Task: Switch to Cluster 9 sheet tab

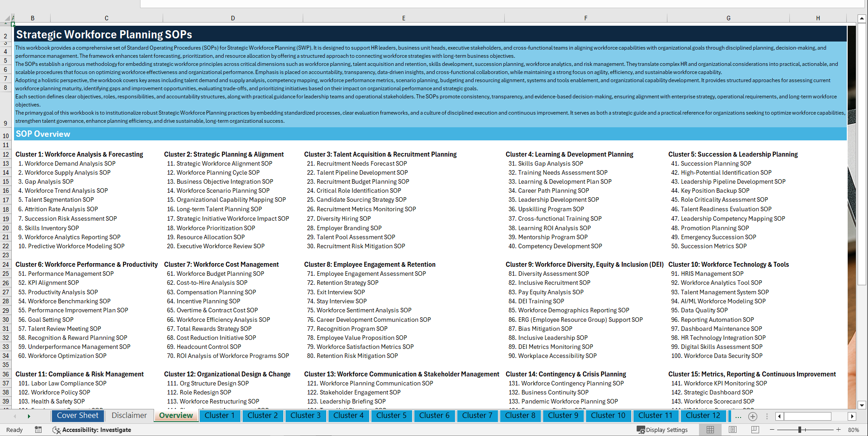Action: (563, 415)
